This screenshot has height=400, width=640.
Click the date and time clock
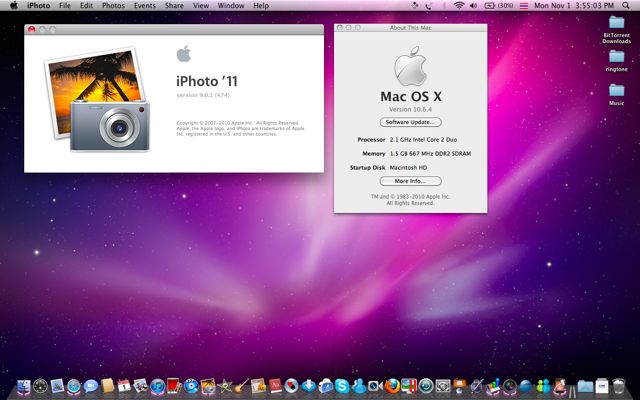click(x=574, y=6)
